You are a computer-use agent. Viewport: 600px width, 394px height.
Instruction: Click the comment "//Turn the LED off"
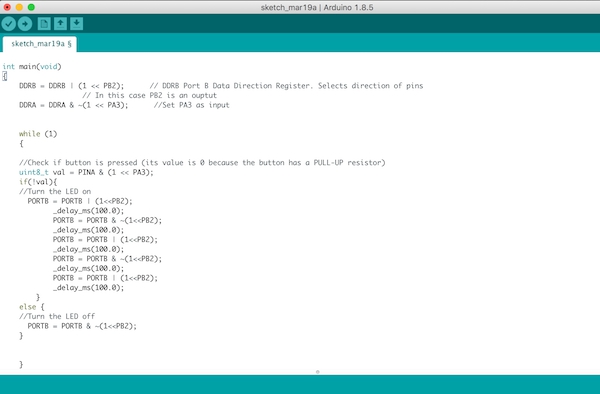(x=57, y=316)
